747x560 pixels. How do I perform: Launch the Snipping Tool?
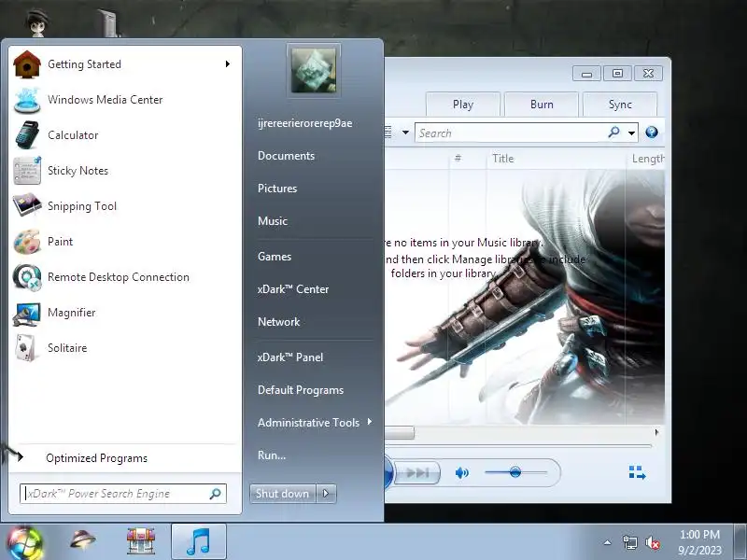[124, 206]
